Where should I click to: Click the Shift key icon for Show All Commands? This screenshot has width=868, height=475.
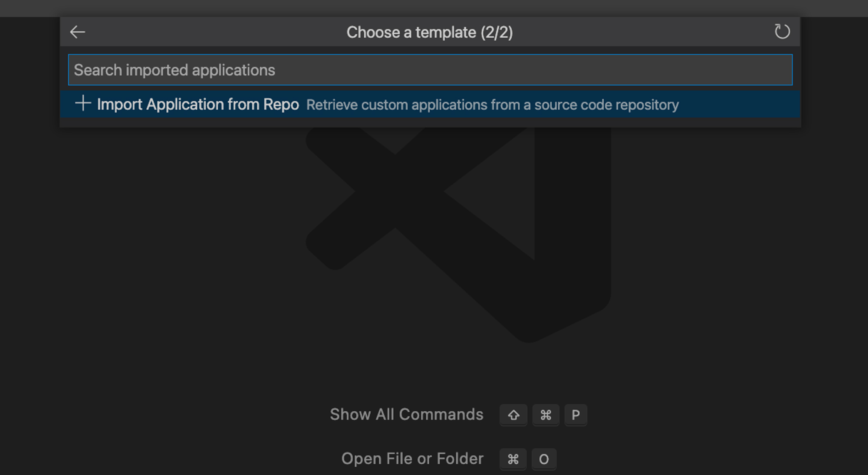513,415
